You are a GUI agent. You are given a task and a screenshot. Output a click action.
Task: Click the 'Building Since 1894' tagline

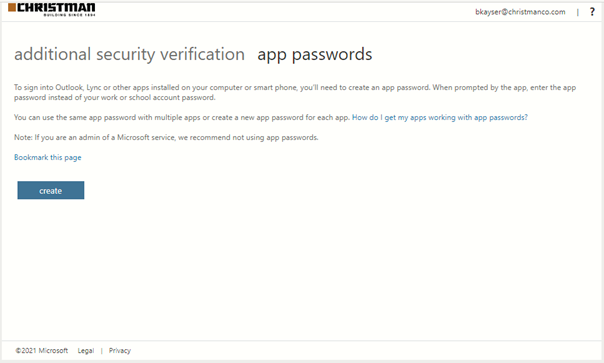pyautogui.click(x=69, y=15)
